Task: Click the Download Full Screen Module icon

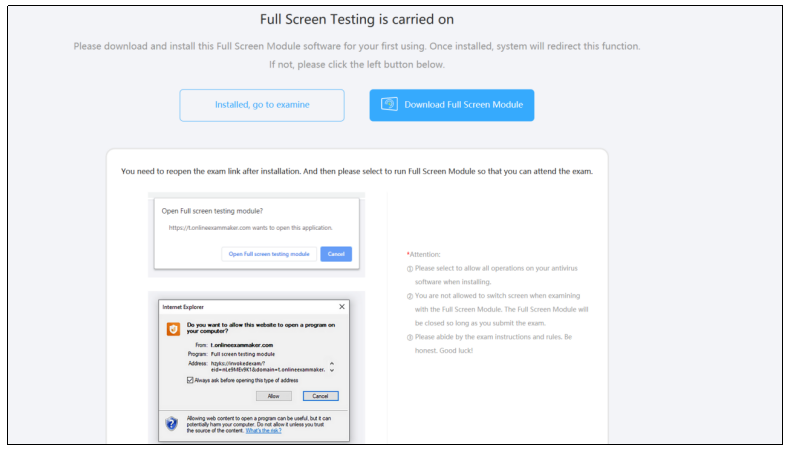Action: pyautogui.click(x=389, y=104)
